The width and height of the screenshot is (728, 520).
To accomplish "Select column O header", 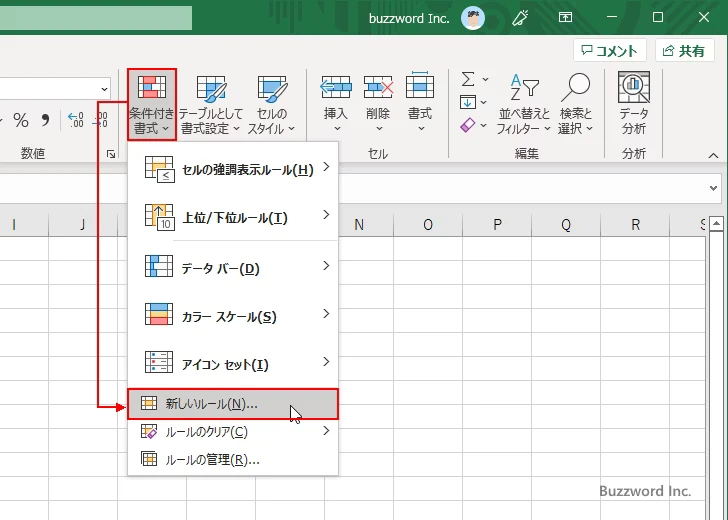I will [x=428, y=225].
